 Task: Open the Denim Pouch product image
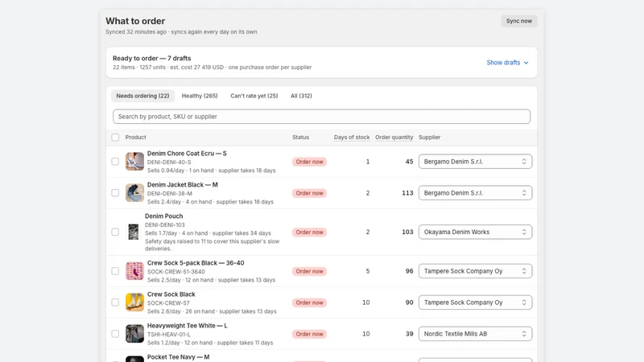(x=133, y=232)
